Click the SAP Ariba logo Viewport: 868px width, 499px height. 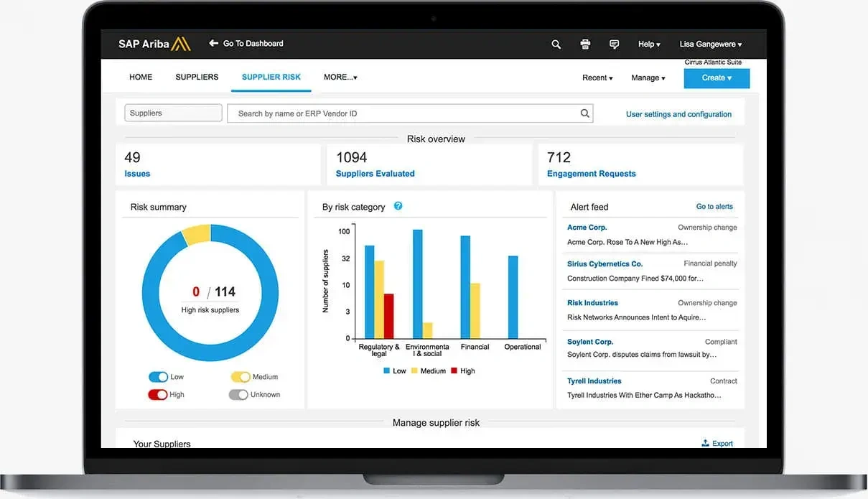[x=154, y=44]
